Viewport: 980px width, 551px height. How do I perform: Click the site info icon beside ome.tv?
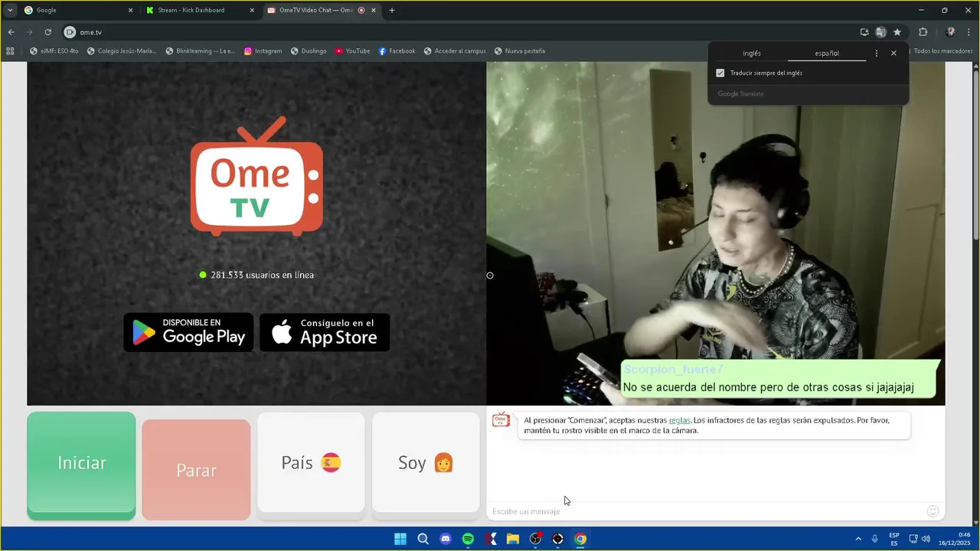pyautogui.click(x=70, y=32)
